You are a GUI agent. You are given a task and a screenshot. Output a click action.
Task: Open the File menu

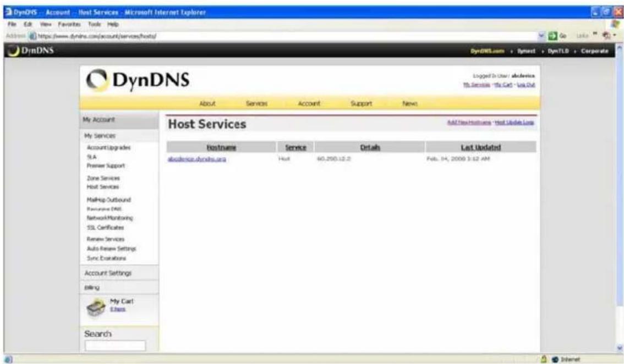12,24
